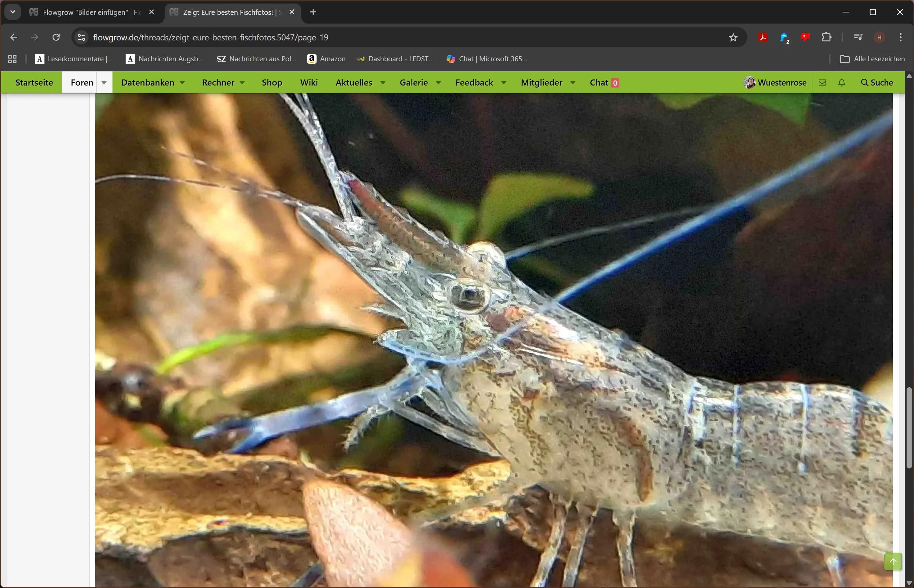Open the Wiki menu item
Viewport: 914px width, 588px height.
[x=308, y=83]
